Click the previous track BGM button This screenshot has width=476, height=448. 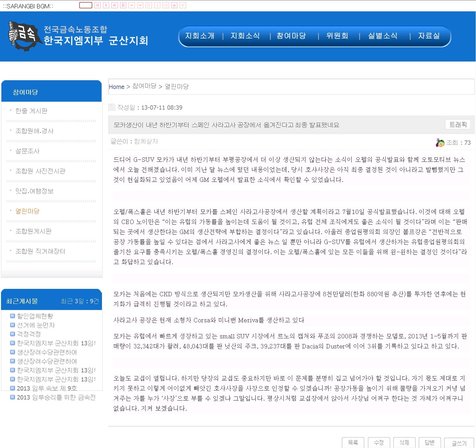pos(98,5)
